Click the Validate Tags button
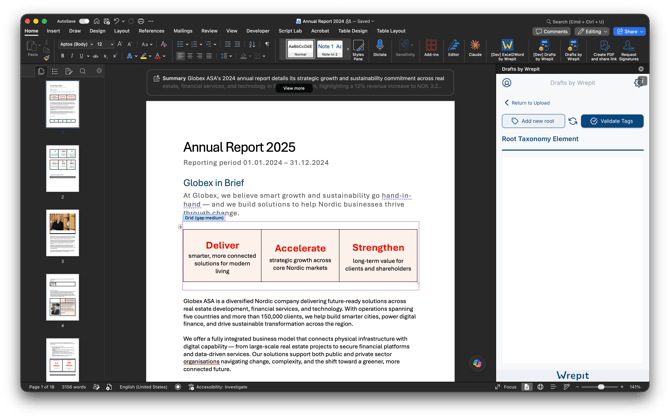 (x=612, y=121)
